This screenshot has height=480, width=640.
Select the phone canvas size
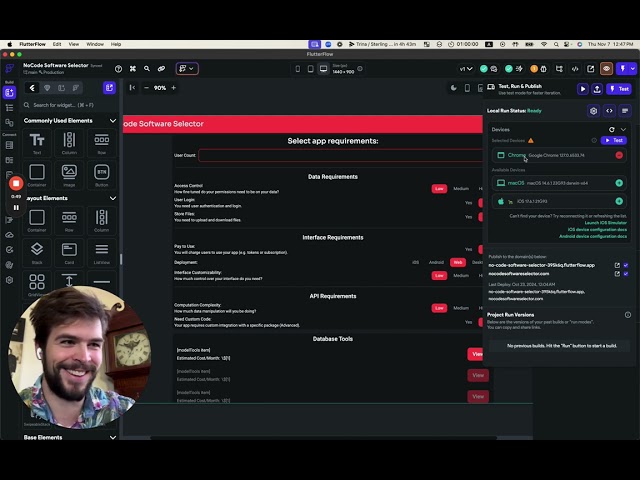point(298,69)
